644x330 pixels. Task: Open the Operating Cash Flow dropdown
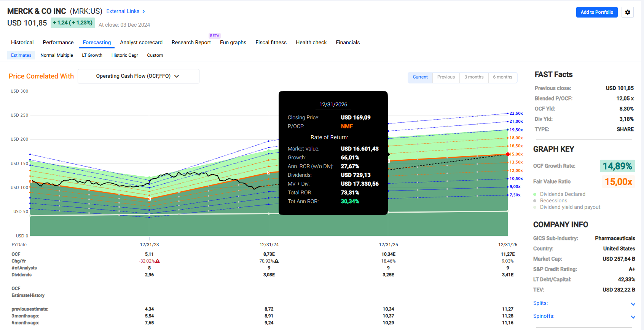pos(138,76)
